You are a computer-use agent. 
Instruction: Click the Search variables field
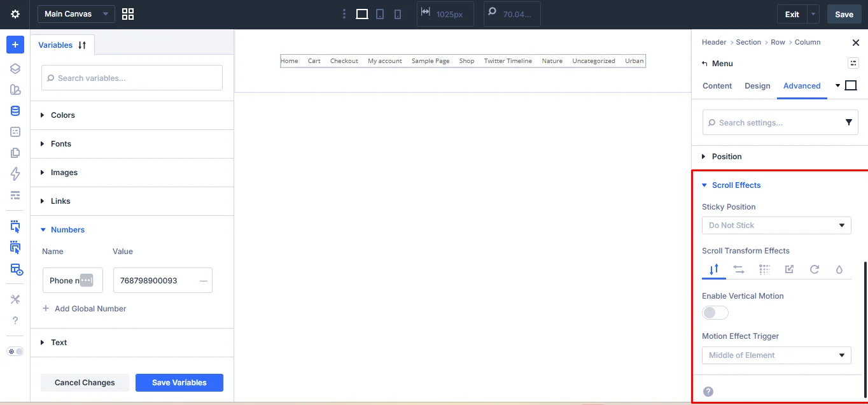(x=132, y=78)
